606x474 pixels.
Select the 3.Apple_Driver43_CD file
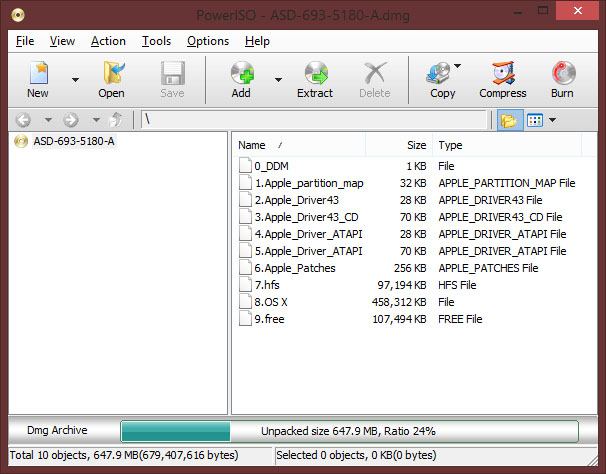(x=306, y=217)
